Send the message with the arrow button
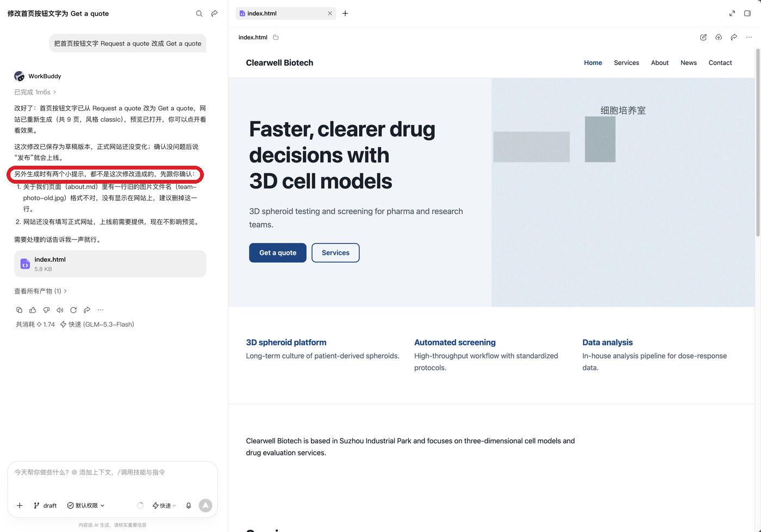Image resolution: width=761 pixels, height=532 pixels. [205, 505]
